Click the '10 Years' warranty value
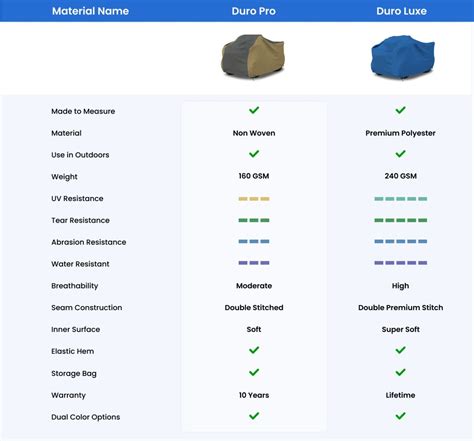 254,395
